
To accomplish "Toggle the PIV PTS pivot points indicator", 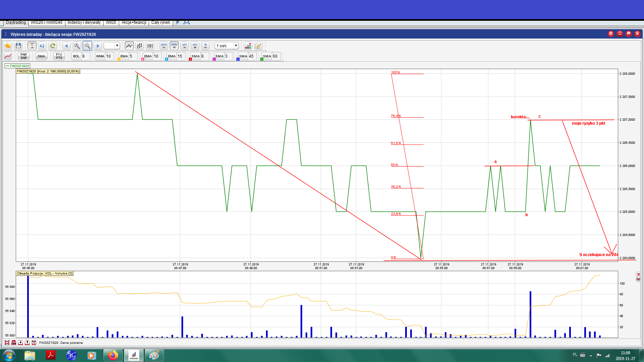I will (x=59, y=56).
